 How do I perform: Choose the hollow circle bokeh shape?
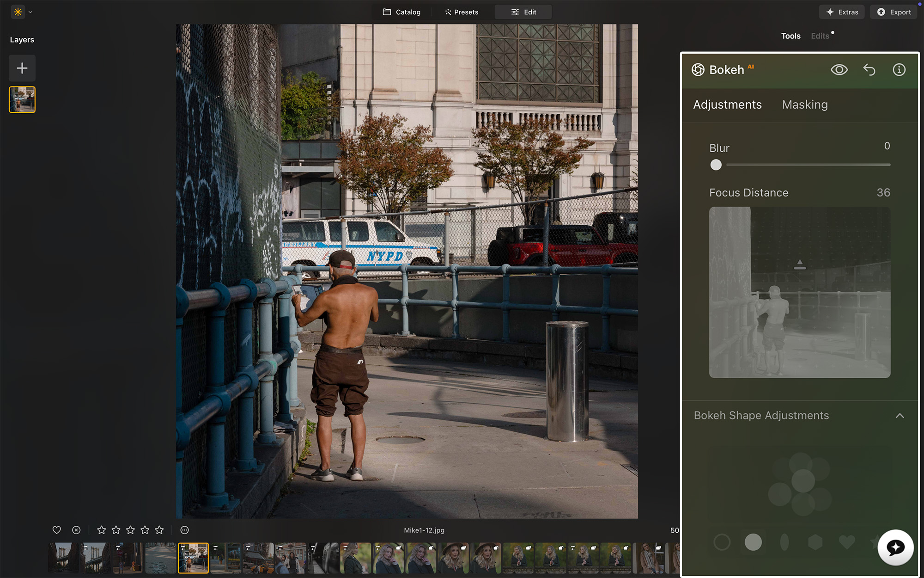click(x=722, y=542)
